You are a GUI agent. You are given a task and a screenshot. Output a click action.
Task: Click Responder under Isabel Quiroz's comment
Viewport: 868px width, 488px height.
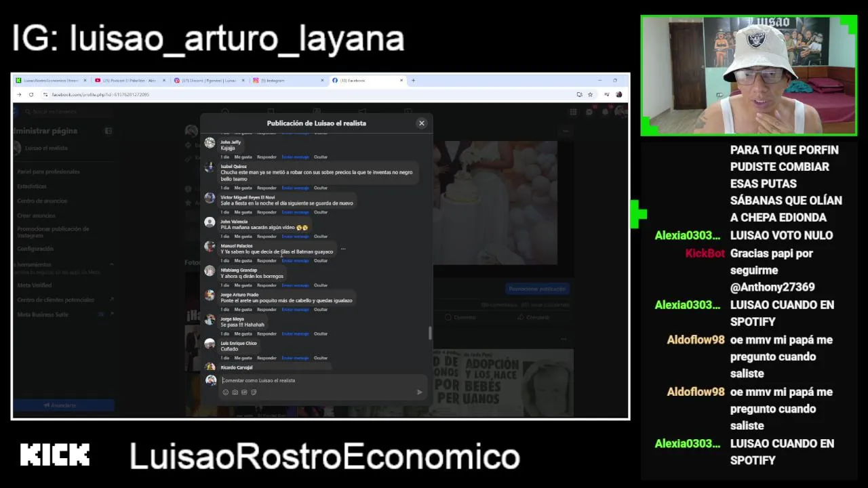267,188
